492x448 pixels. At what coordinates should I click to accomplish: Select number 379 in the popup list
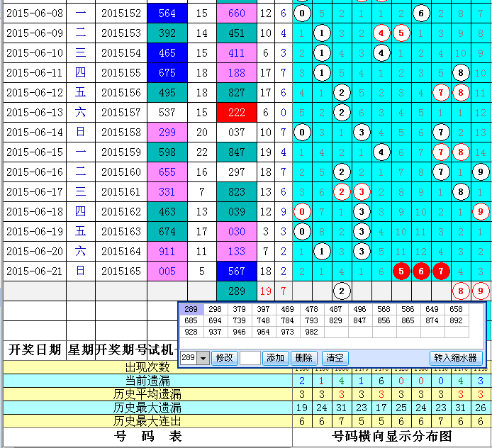(240, 309)
